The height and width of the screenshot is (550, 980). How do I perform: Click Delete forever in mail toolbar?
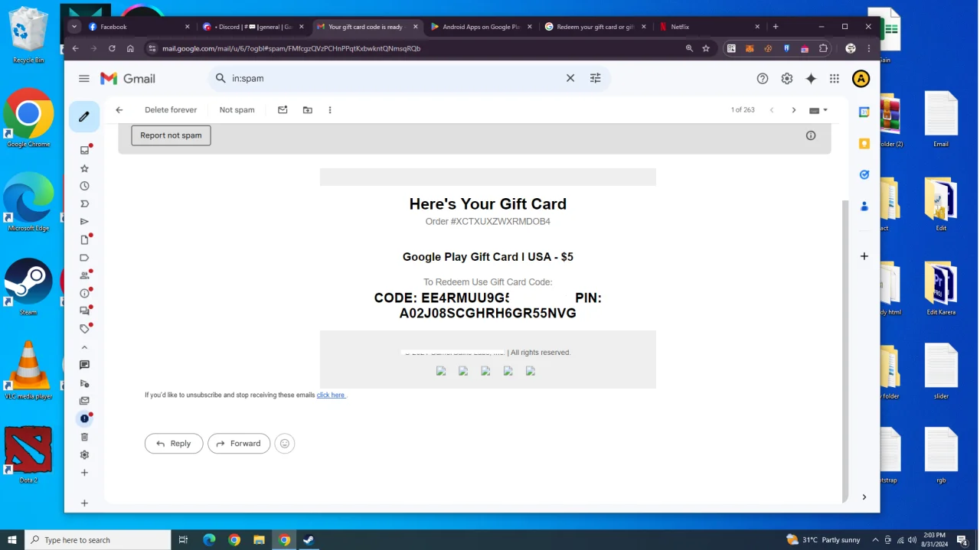point(171,110)
